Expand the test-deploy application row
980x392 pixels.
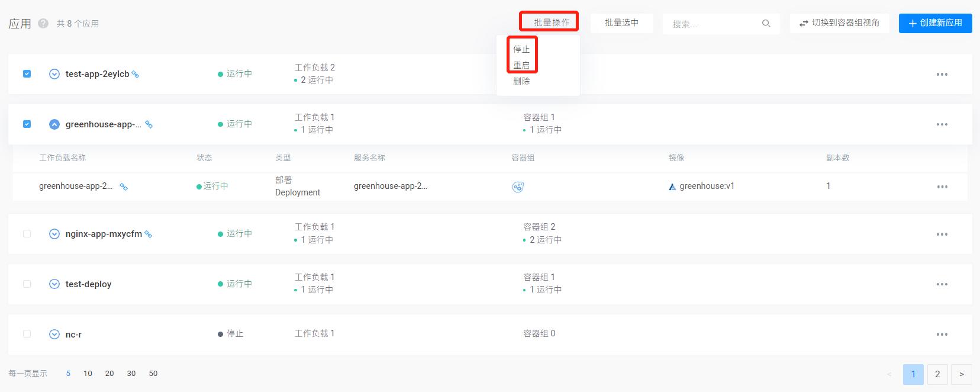point(54,284)
